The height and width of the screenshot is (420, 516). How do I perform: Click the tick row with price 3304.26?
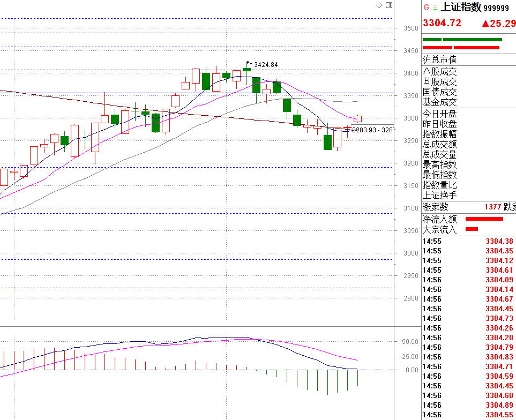469,328
